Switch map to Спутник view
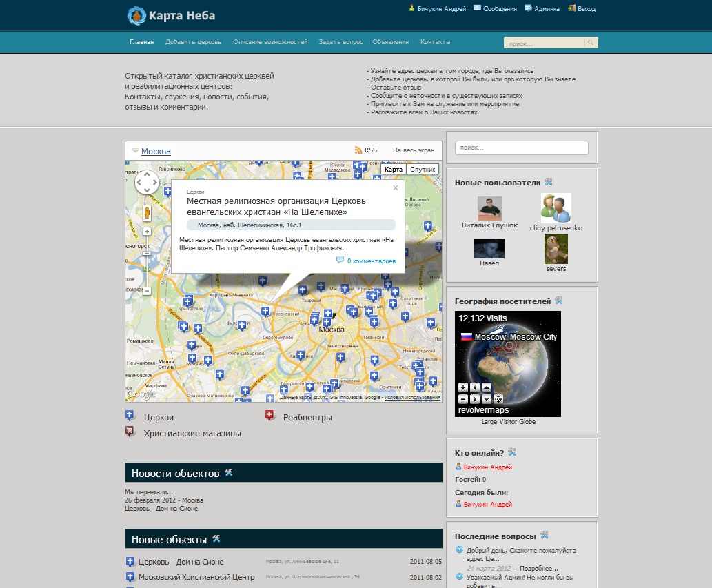 coord(422,170)
